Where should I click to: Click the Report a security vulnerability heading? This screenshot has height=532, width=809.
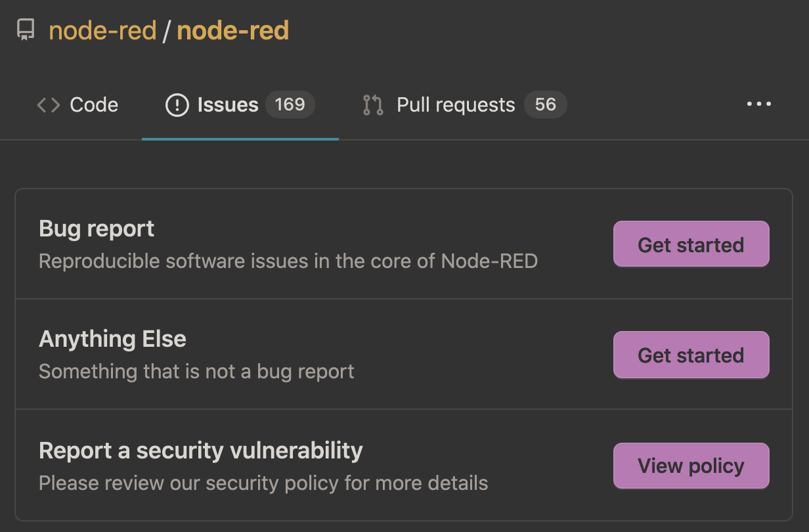pos(200,451)
